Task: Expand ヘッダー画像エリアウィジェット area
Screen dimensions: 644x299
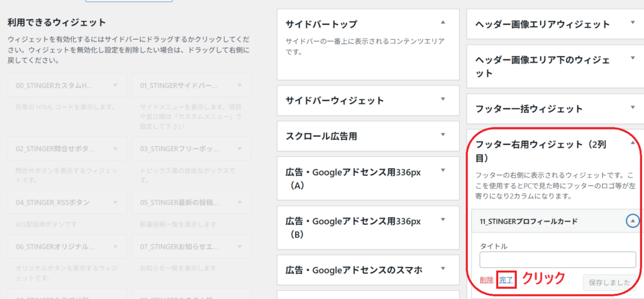Action: point(633,23)
